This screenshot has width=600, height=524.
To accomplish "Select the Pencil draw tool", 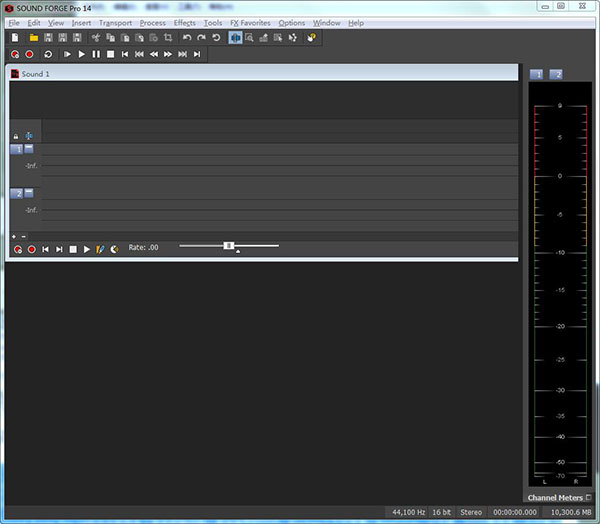I will tap(264, 38).
